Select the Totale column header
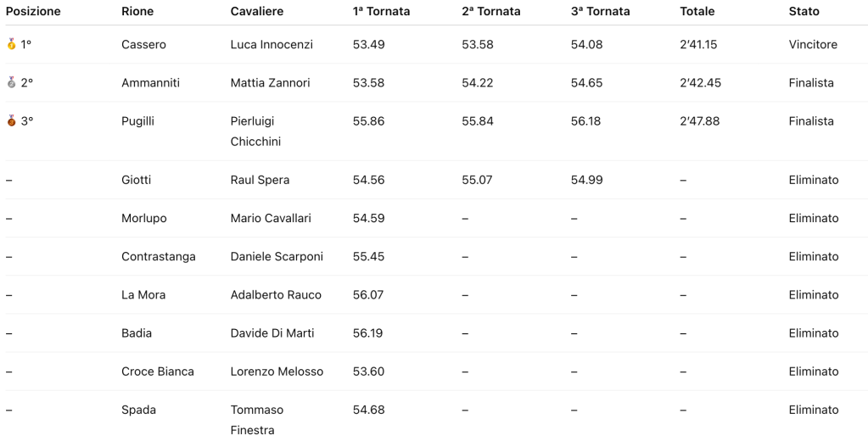 pyautogui.click(x=697, y=12)
